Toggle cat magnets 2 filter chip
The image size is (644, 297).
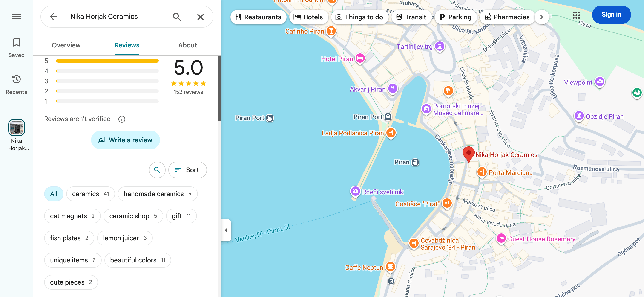coord(72,216)
